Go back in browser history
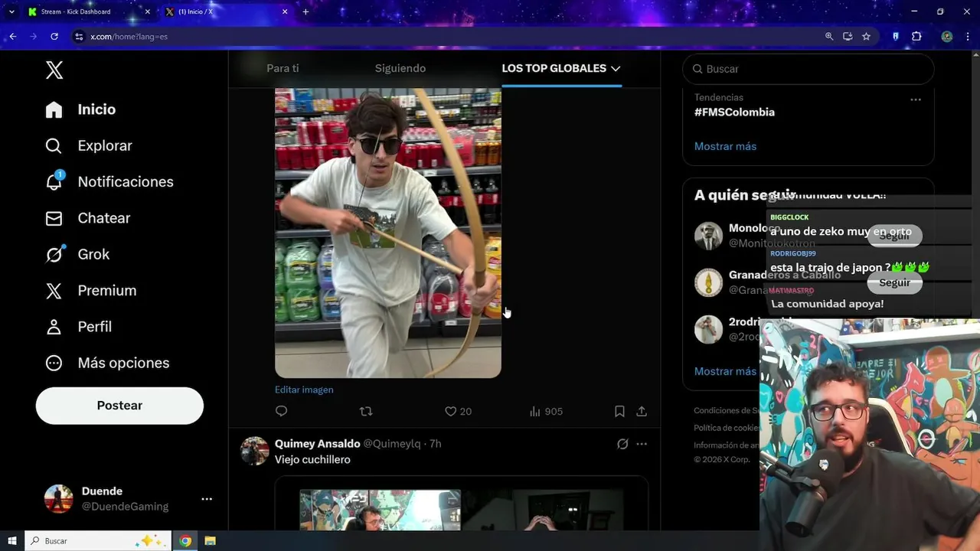Screen dimensions: 980x551 13,36
